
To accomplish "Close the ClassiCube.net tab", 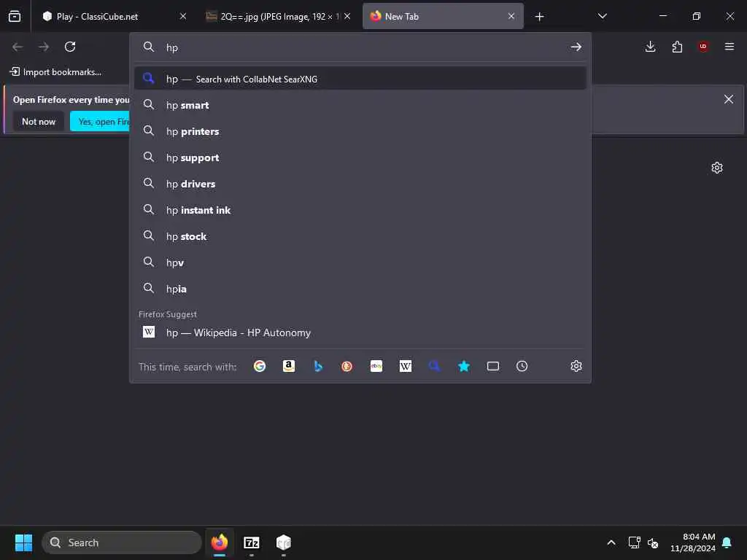I will [183, 16].
